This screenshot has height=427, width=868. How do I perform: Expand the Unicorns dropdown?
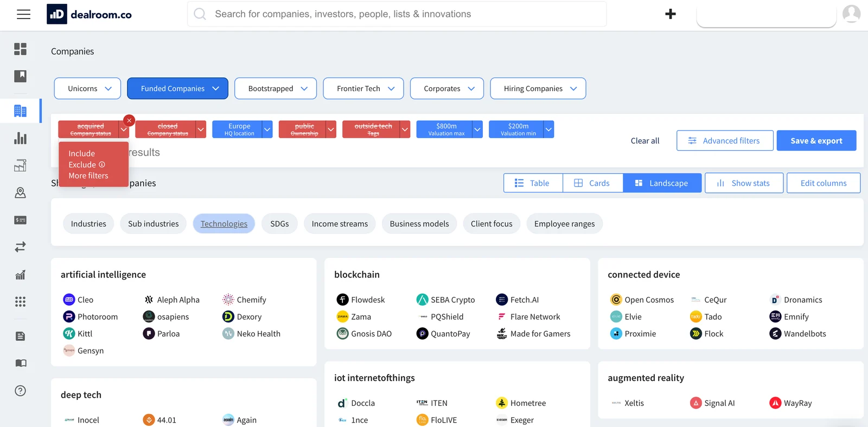coord(108,88)
